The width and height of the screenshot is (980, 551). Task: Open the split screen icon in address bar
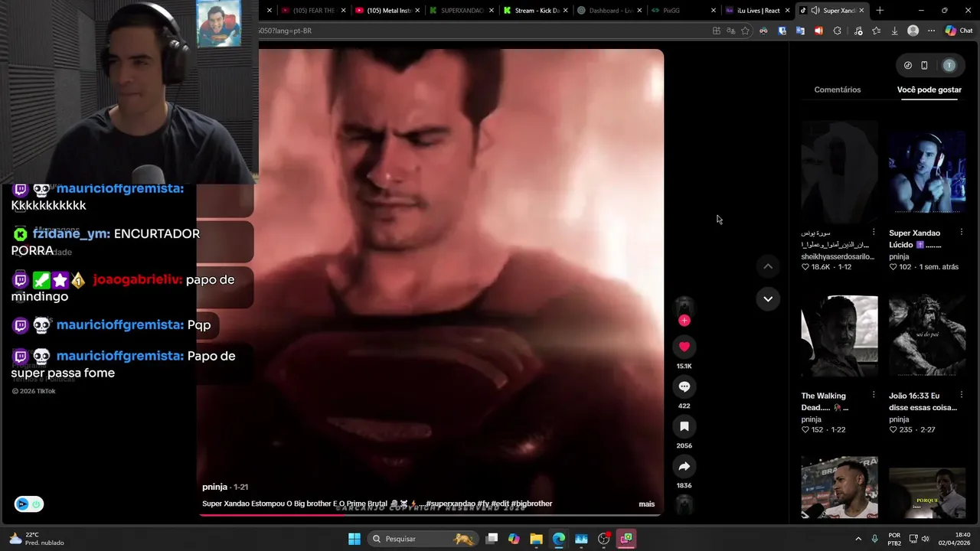tap(716, 31)
